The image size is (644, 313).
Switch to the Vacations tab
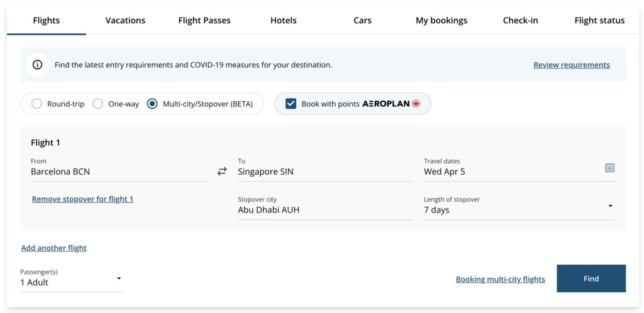click(x=125, y=20)
